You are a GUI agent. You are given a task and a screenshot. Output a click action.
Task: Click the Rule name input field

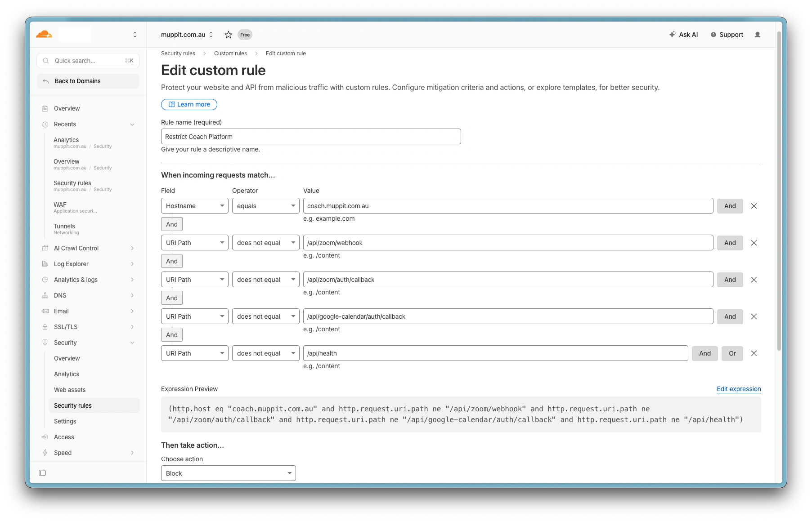click(x=310, y=137)
